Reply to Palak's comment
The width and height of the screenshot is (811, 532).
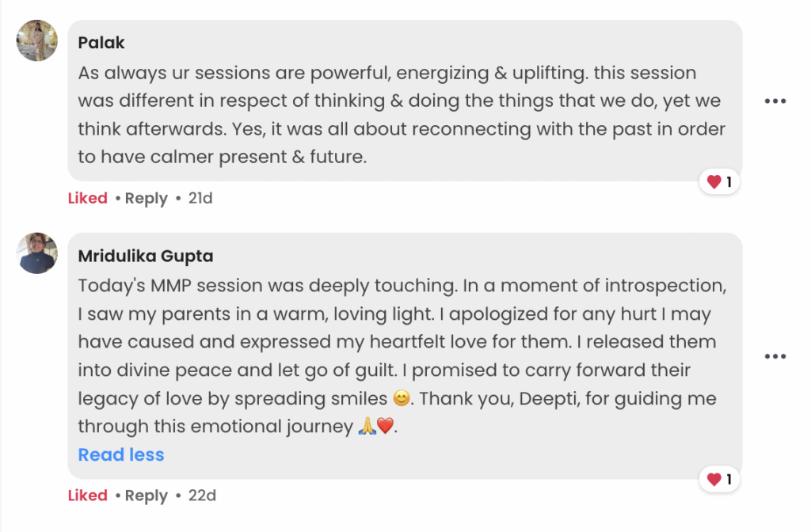click(x=146, y=199)
